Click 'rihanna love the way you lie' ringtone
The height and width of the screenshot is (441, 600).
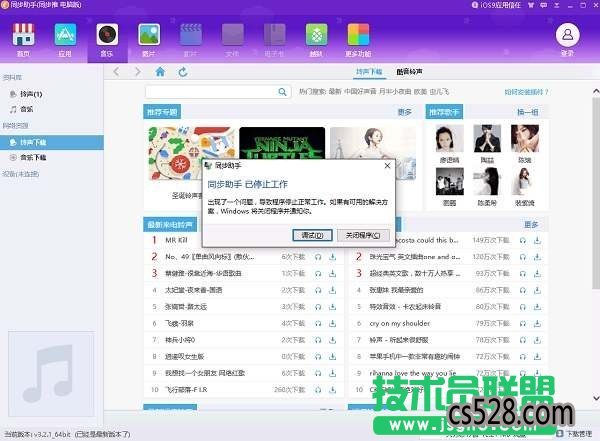coord(413,373)
